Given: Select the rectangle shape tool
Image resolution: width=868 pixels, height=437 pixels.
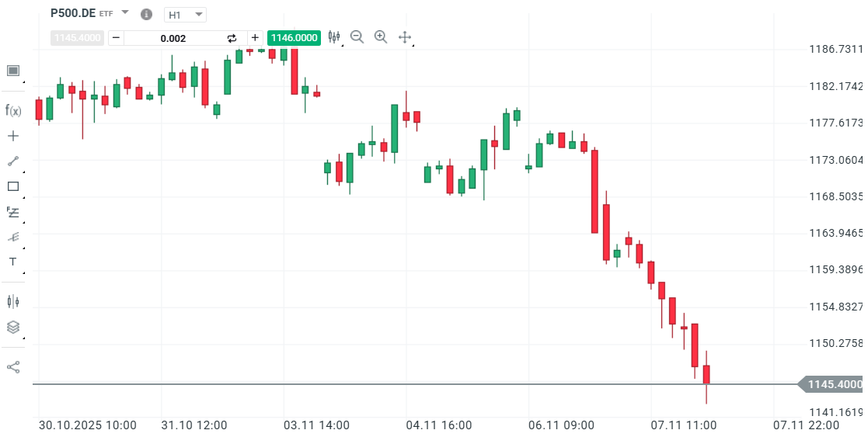Looking at the screenshot, I should (x=13, y=186).
